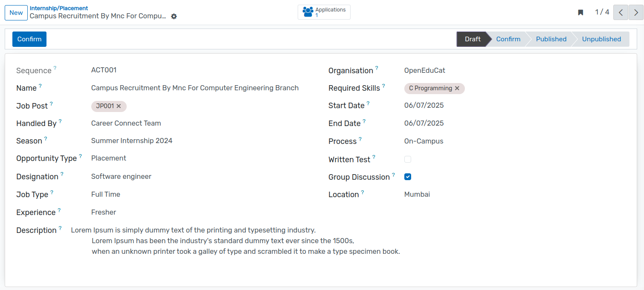Viewport: 644px width, 290px height.
Task: Click the bookmark icon
Action: point(580,12)
